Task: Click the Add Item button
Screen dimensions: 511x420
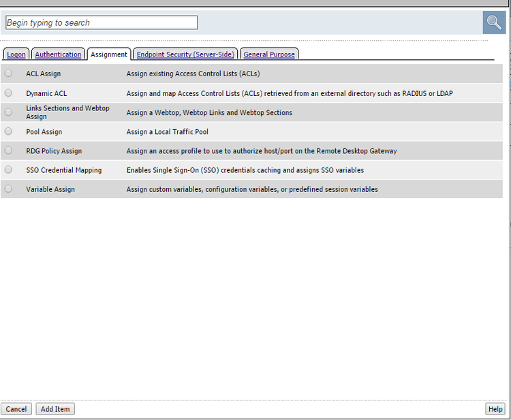Action: (55, 409)
